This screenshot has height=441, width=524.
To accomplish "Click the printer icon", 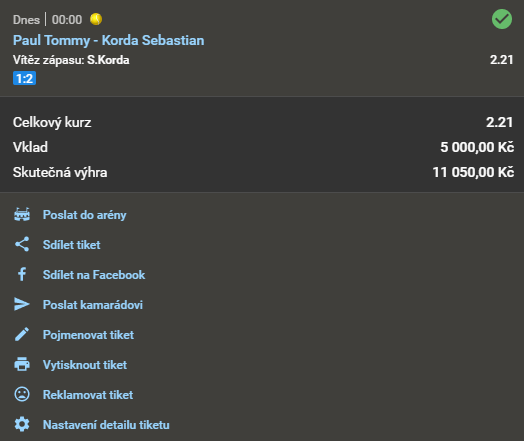I will [22, 364].
